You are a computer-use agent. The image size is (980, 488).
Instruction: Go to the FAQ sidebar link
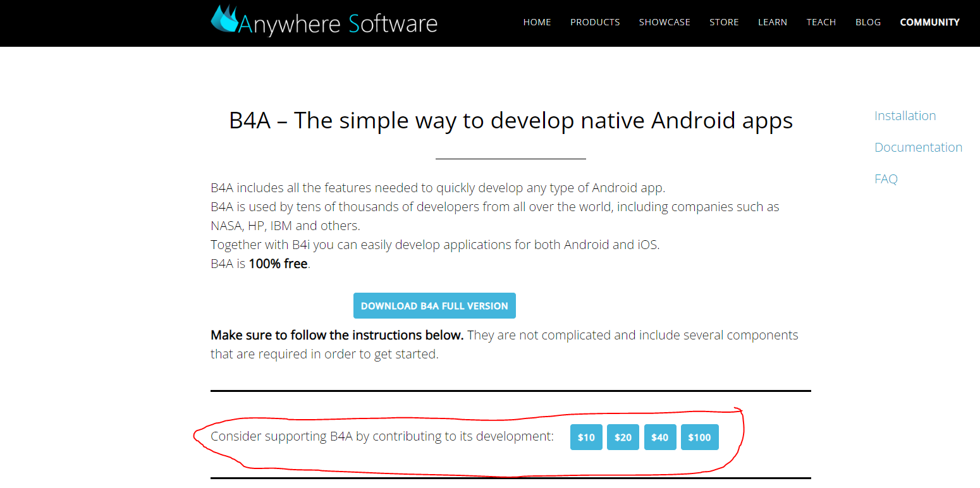[x=886, y=179]
